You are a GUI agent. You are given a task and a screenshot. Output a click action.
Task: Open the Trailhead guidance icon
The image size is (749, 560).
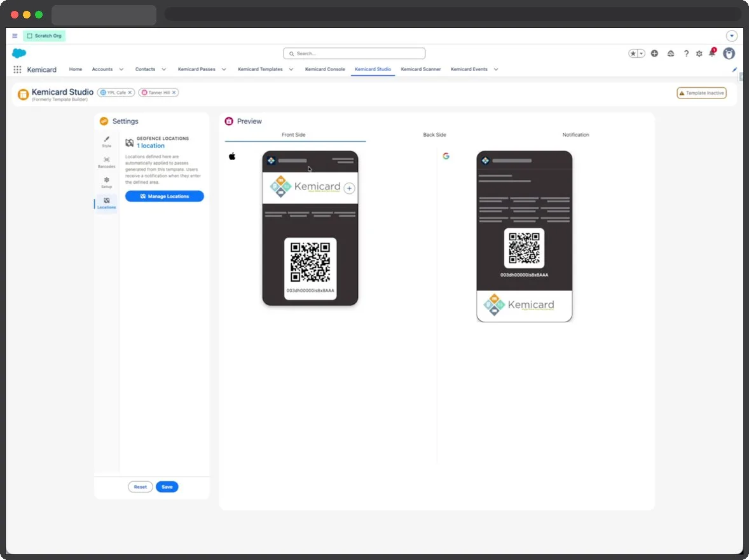[671, 53]
